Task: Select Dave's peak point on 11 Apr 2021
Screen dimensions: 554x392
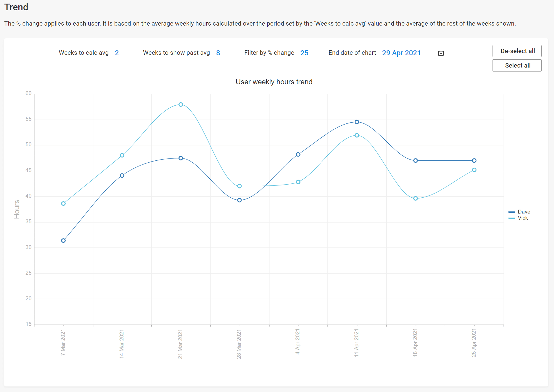Action: pyautogui.click(x=357, y=122)
